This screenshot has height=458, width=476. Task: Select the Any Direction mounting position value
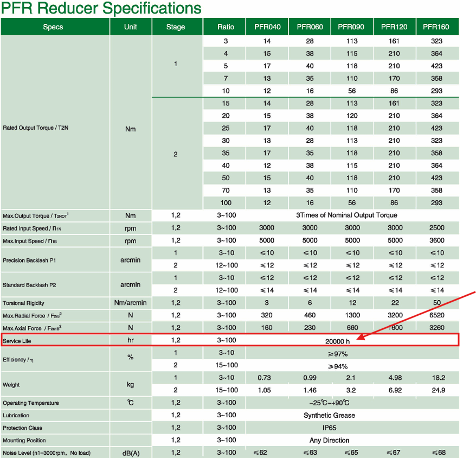[x=330, y=440]
